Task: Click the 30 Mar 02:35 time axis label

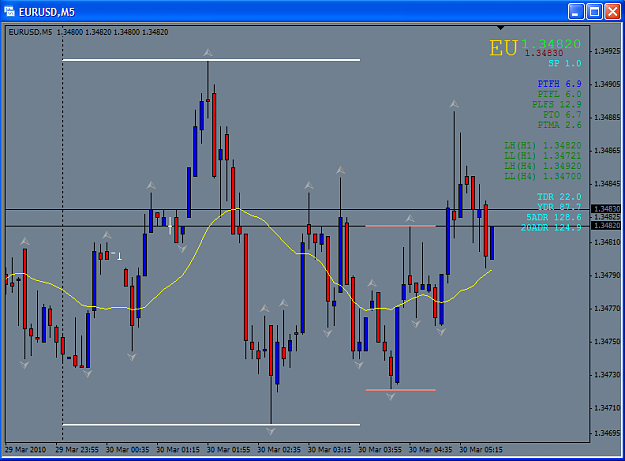Action: coord(279,450)
